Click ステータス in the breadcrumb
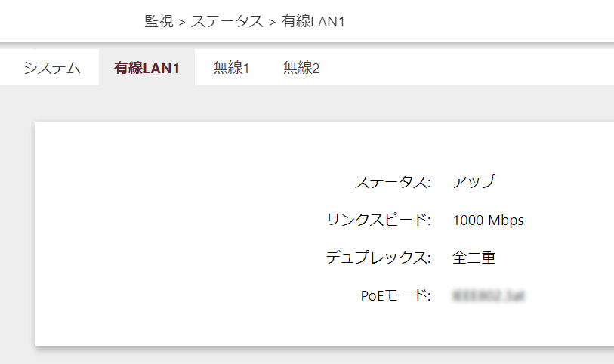 pyautogui.click(x=227, y=21)
